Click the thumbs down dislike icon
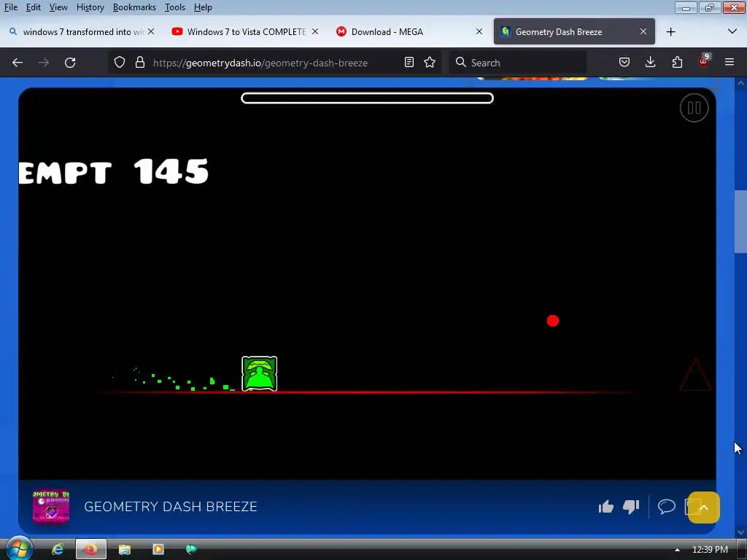747x560 pixels. (631, 507)
